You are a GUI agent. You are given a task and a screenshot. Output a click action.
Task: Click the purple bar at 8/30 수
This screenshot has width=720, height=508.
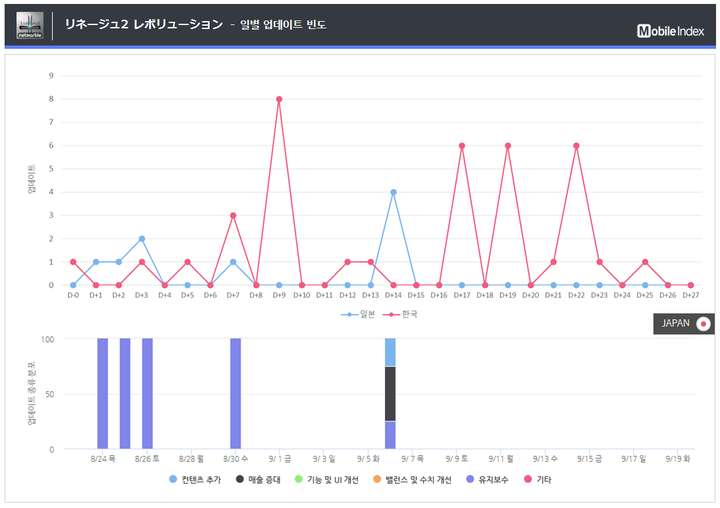(236, 394)
